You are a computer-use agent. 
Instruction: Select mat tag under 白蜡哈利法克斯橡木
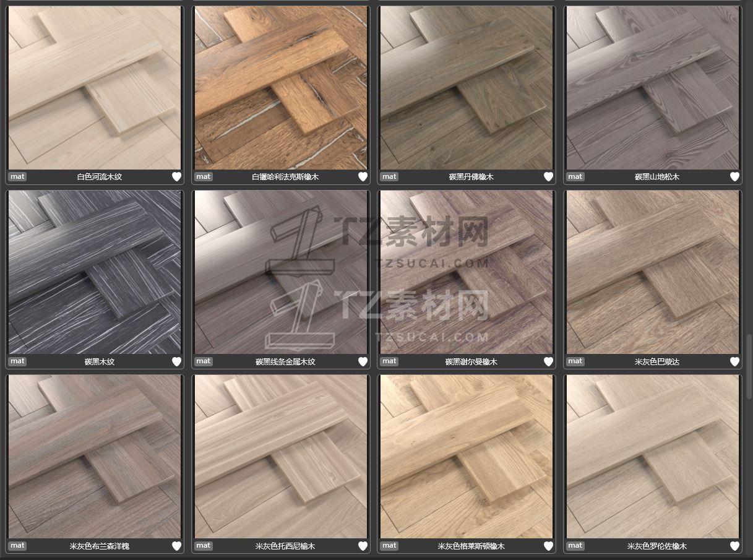pyautogui.click(x=203, y=176)
